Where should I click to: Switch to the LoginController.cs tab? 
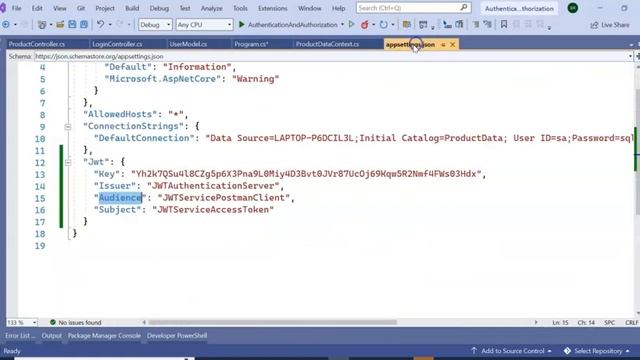pyautogui.click(x=117, y=44)
